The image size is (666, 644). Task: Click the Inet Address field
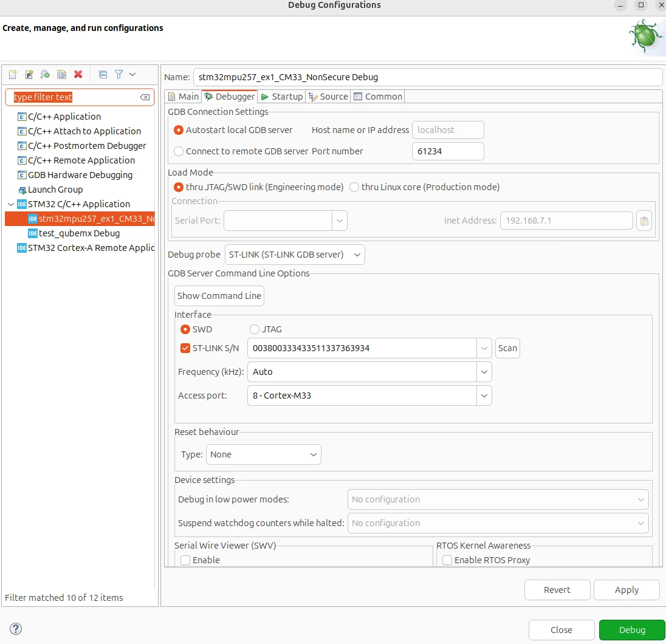tap(566, 221)
